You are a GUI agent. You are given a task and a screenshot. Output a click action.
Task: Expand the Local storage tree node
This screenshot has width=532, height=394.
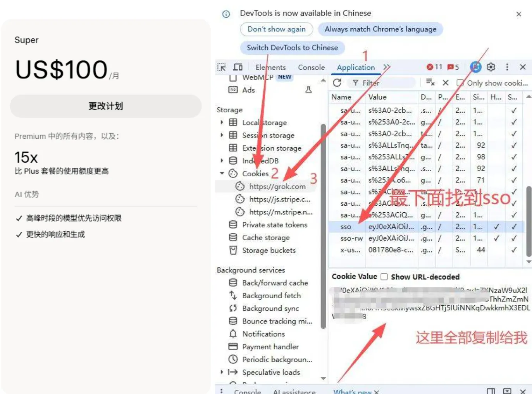222,122
